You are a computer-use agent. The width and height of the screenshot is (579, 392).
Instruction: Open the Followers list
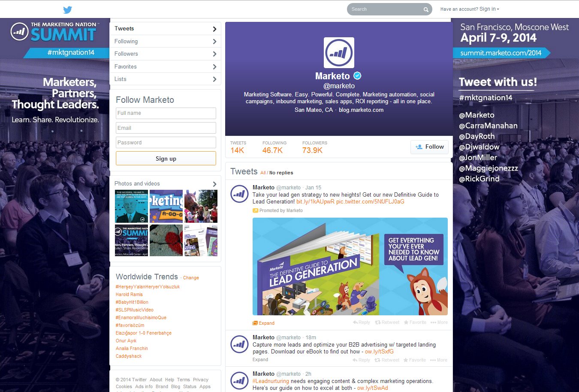(166, 54)
